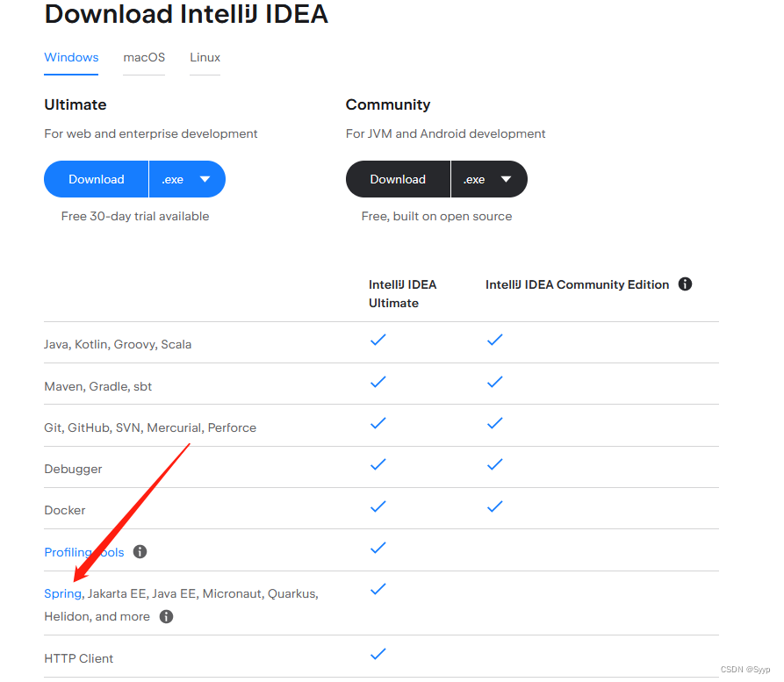
Task: Click the IntelliJ IDEA Ultimate column header
Action: coord(402,293)
